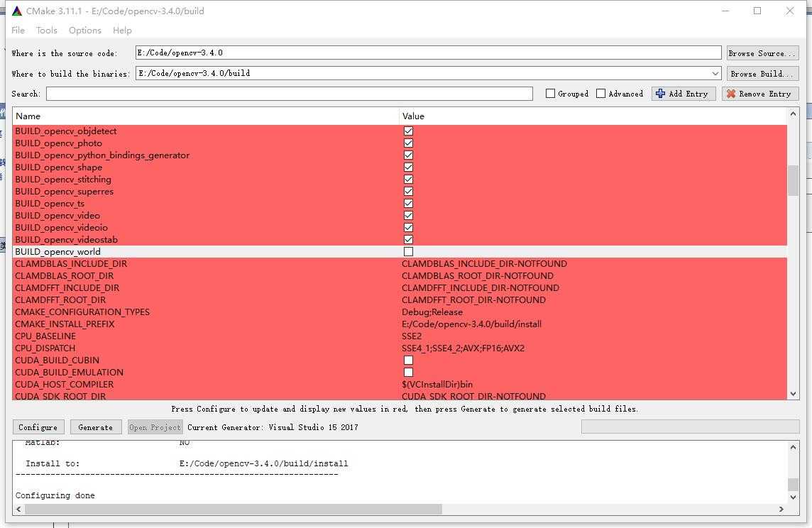This screenshot has height=528, width=812.
Task: Click the Name column header
Action: [206, 116]
